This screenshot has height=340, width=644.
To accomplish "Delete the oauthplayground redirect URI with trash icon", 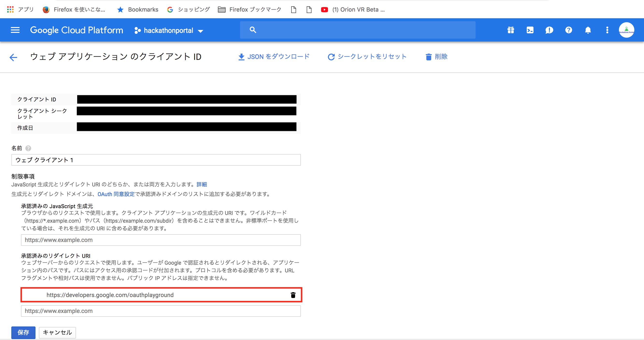I will [293, 295].
